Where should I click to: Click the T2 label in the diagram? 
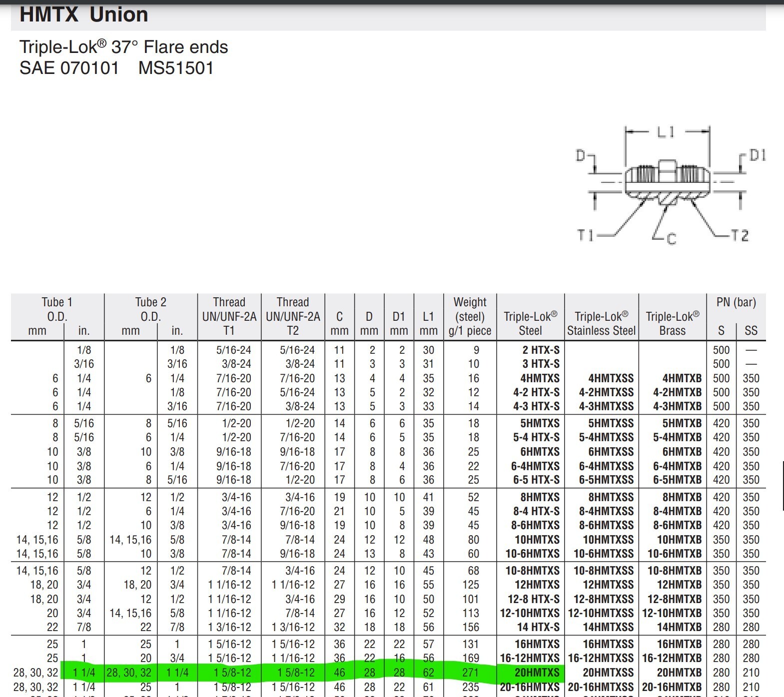coord(740,235)
